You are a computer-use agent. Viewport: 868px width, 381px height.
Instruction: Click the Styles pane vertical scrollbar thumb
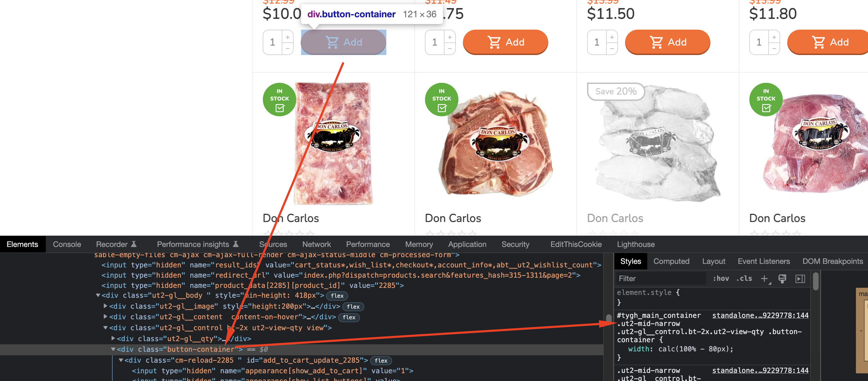[x=815, y=282]
